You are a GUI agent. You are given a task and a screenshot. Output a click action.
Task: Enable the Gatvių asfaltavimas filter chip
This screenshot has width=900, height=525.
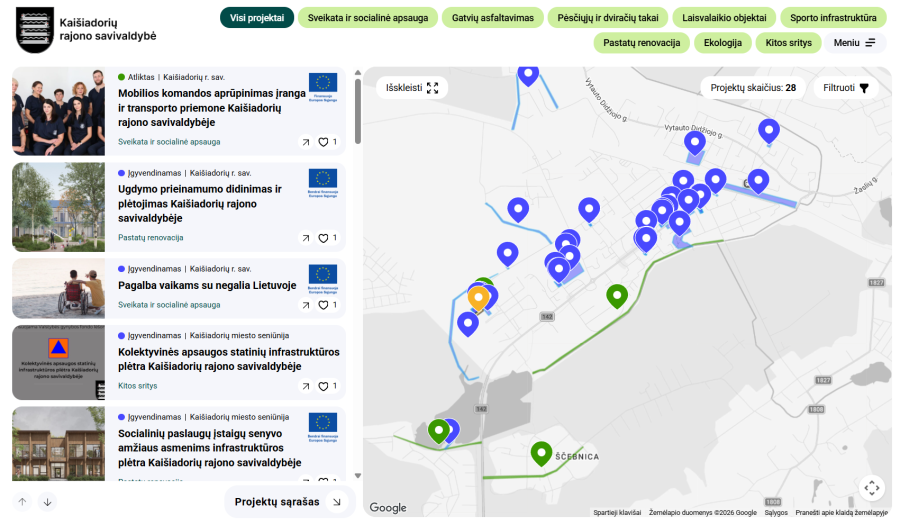click(x=492, y=18)
